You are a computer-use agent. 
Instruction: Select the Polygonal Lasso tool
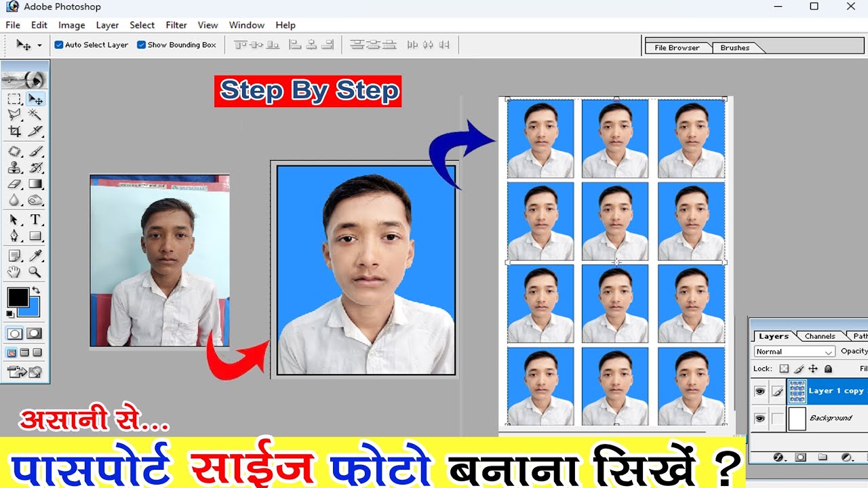pos(14,115)
